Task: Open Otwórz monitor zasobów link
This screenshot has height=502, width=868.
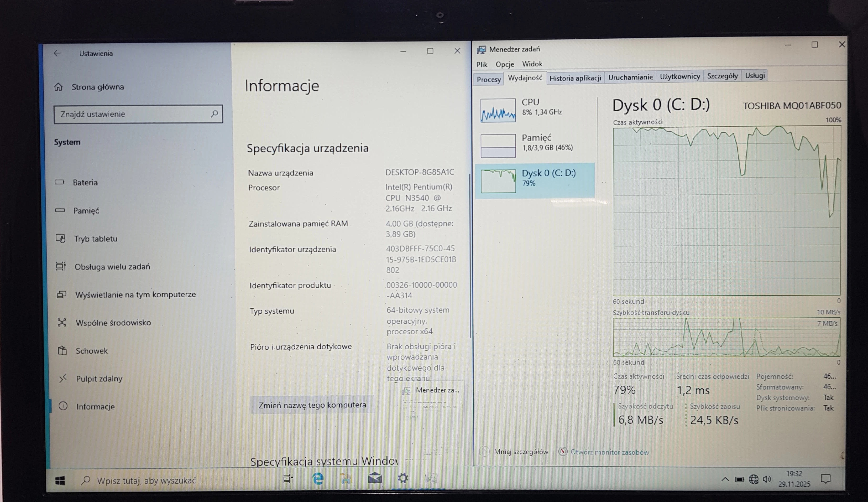Action: point(609,452)
